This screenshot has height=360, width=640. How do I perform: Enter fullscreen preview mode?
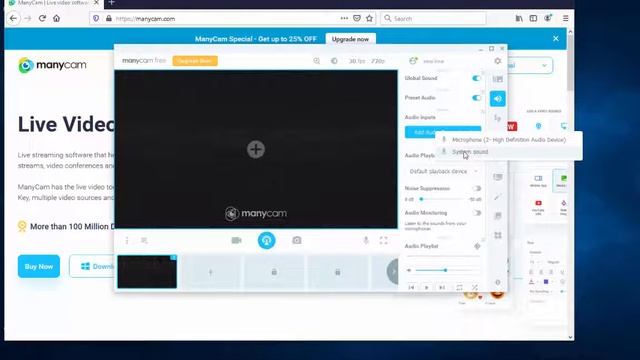[383, 240]
